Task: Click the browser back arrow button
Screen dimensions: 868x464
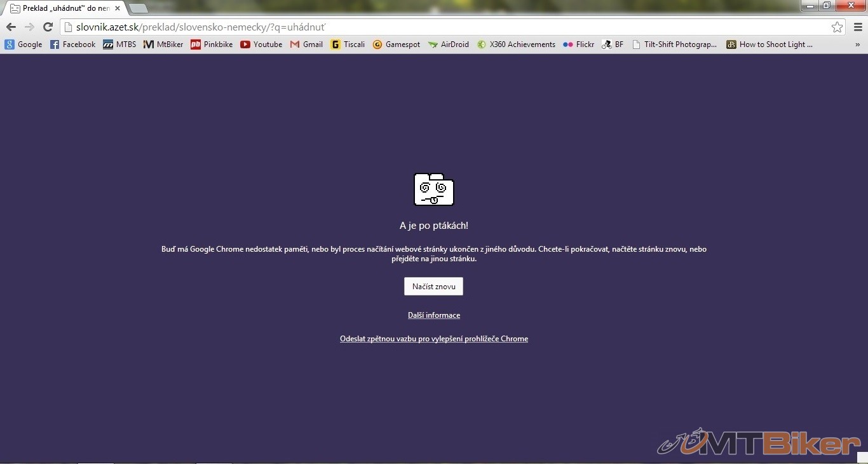Action: point(11,27)
